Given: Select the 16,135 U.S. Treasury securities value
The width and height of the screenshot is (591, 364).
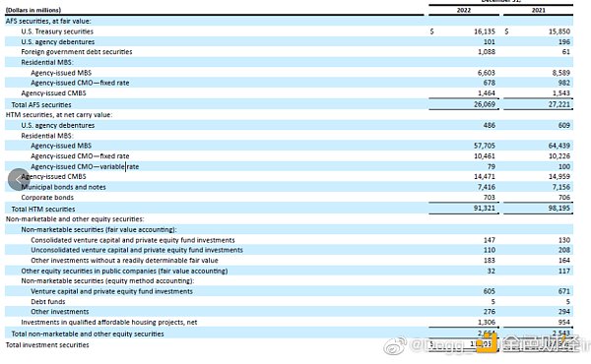Looking at the screenshot, I should [x=485, y=31].
